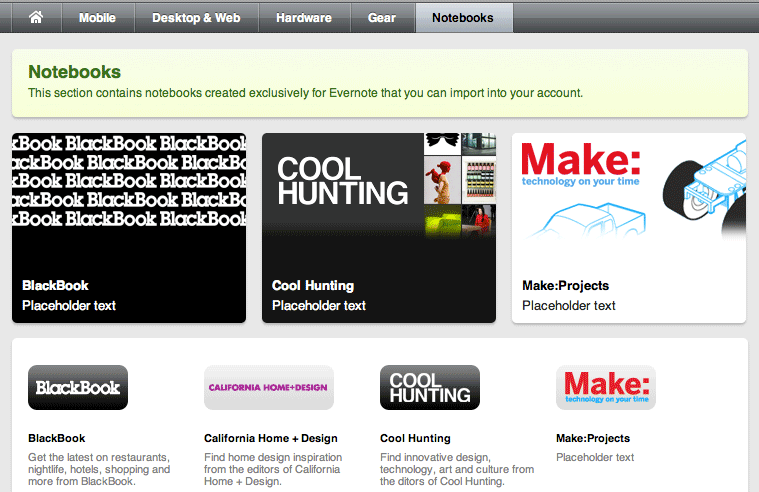This screenshot has height=492, width=759.
Task: Click Placeholder text under BlackBook featured card
Action: pos(69,306)
